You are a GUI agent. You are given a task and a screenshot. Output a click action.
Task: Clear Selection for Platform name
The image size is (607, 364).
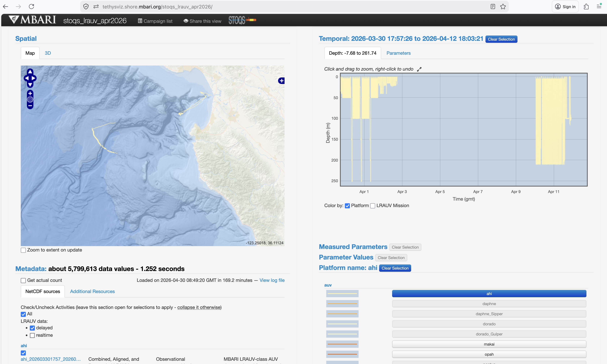pyautogui.click(x=395, y=268)
